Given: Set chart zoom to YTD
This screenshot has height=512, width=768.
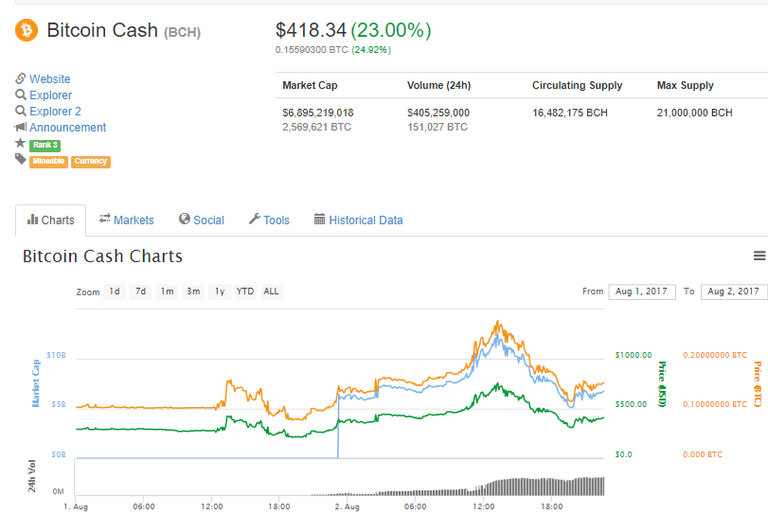Looking at the screenshot, I should click(x=245, y=292).
